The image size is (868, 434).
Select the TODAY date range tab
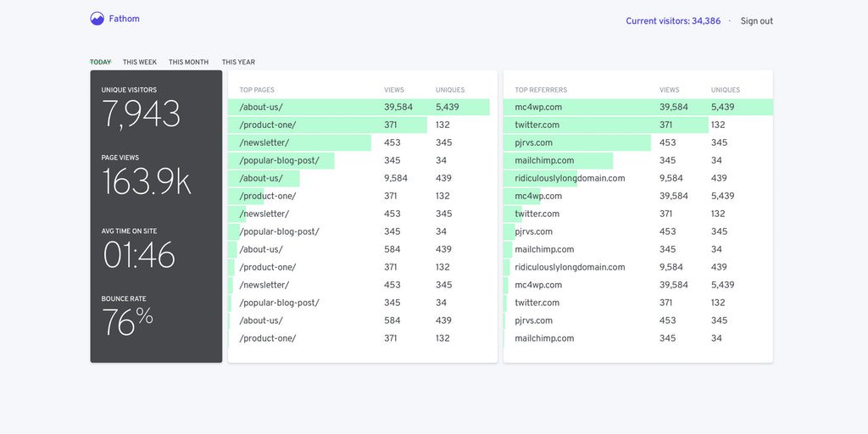(101, 62)
